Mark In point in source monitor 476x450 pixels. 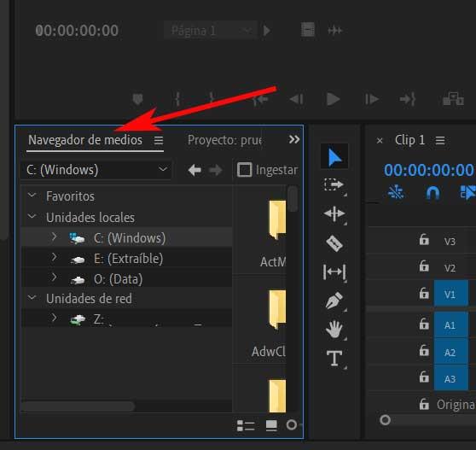pyautogui.click(x=177, y=99)
